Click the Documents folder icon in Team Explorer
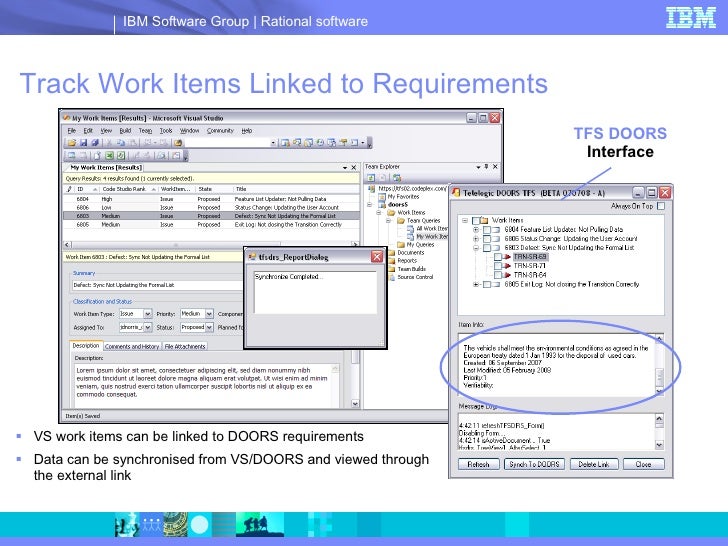The height and width of the screenshot is (546, 728). tap(391, 253)
